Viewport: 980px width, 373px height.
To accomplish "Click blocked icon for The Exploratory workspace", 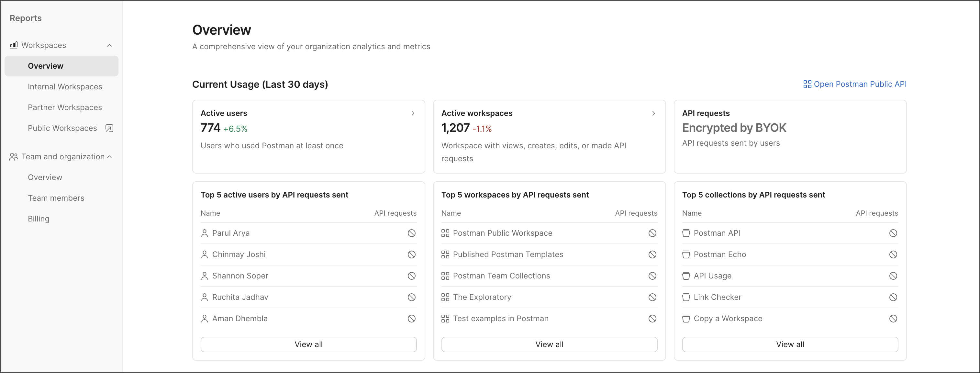I will click(652, 297).
